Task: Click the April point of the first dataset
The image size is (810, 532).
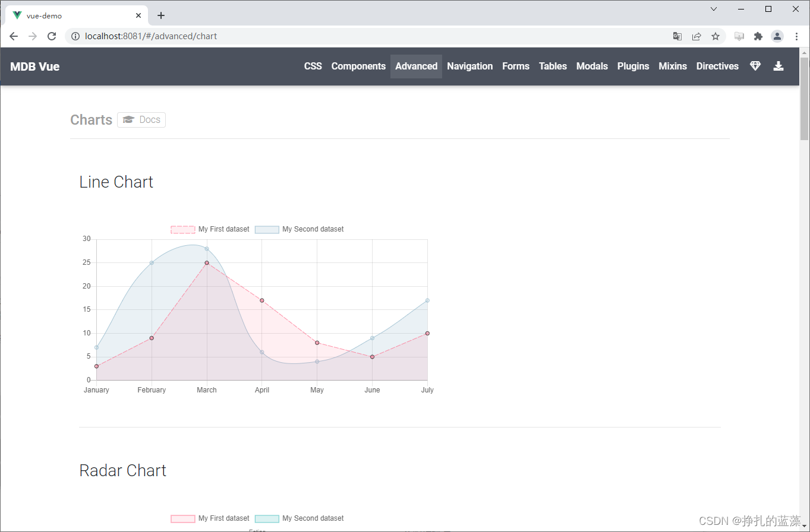Action: click(x=262, y=300)
